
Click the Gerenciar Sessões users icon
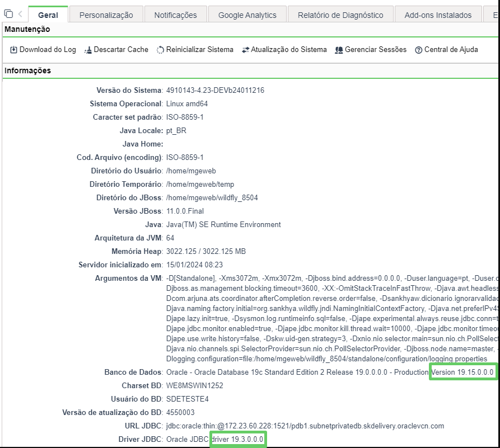coord(339,50)
